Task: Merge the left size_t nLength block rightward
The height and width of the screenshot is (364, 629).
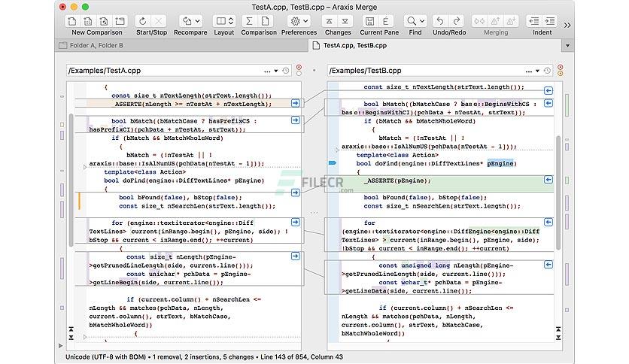Action: coord(295,256)
